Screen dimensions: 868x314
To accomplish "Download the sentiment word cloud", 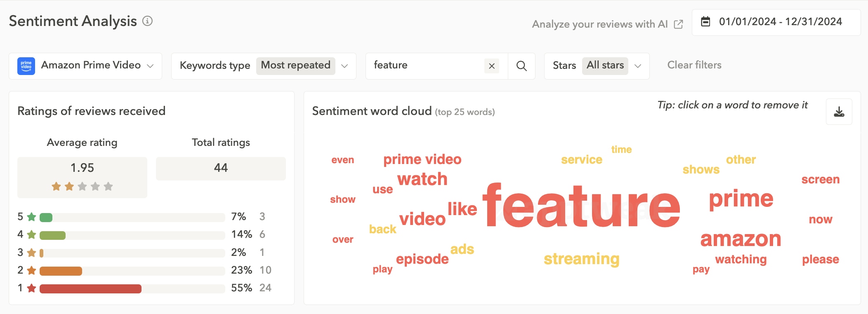I will pyautogui.click(x=840, y=111).
